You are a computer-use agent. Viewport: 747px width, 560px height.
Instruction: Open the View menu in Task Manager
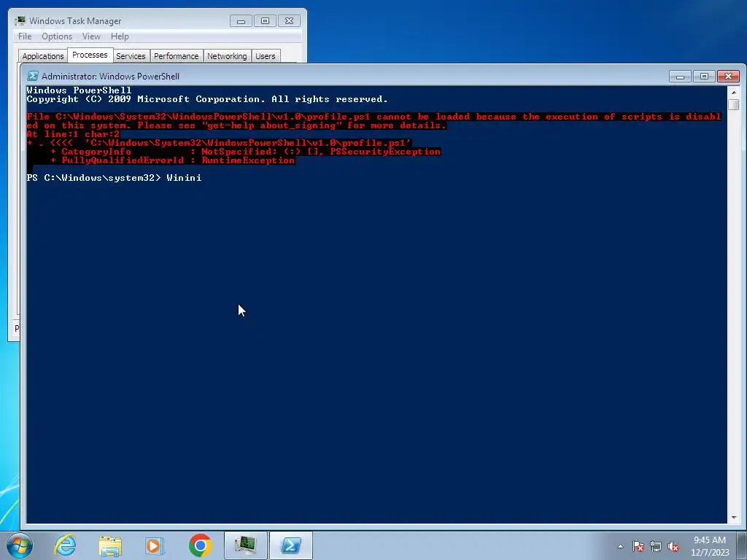91,36
